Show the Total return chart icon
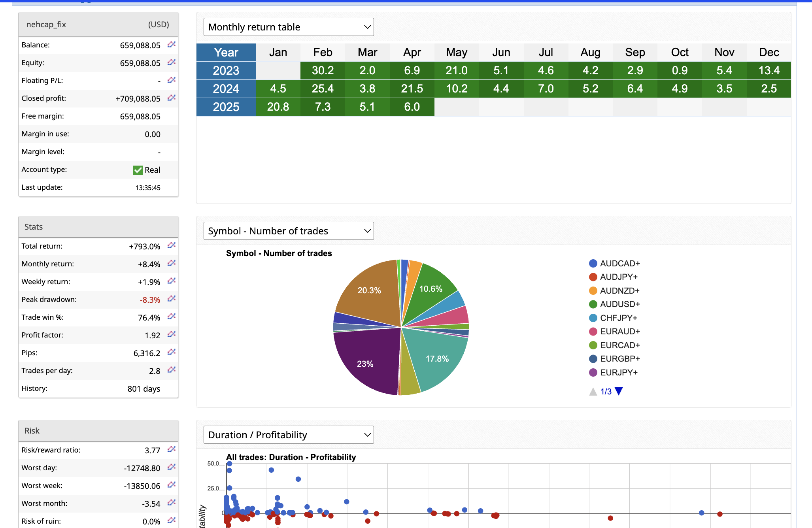The image size is (812, 528). coord(171,245)
